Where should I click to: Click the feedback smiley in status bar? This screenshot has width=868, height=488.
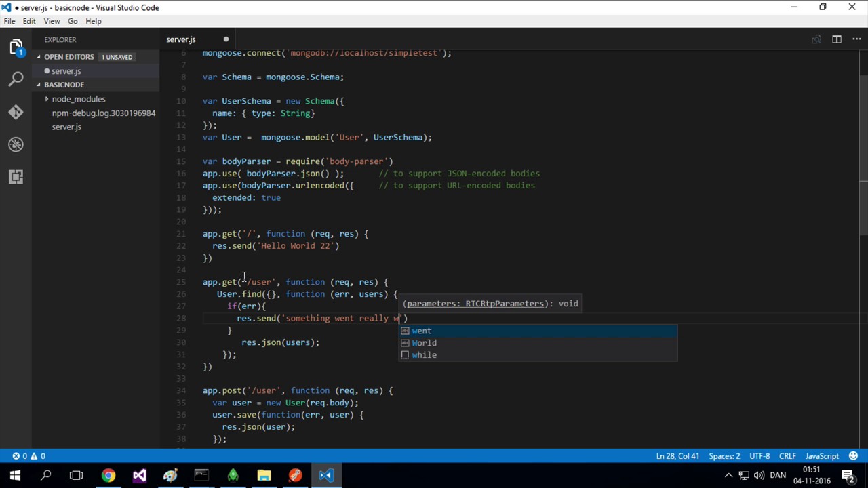coord(854,456)
